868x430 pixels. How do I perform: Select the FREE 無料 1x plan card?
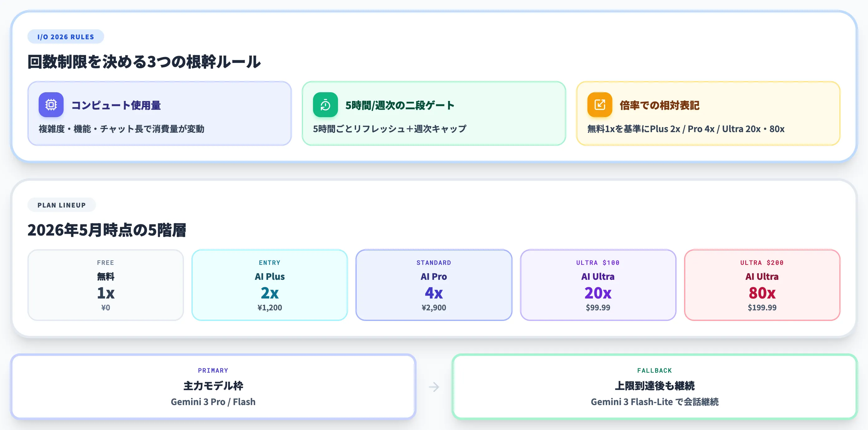(105, 285)
